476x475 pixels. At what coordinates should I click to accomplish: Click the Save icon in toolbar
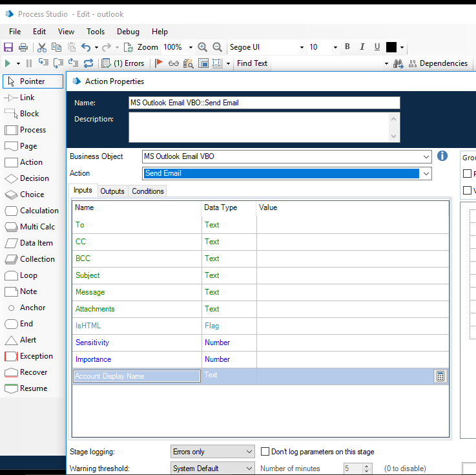tap(8, 47)
